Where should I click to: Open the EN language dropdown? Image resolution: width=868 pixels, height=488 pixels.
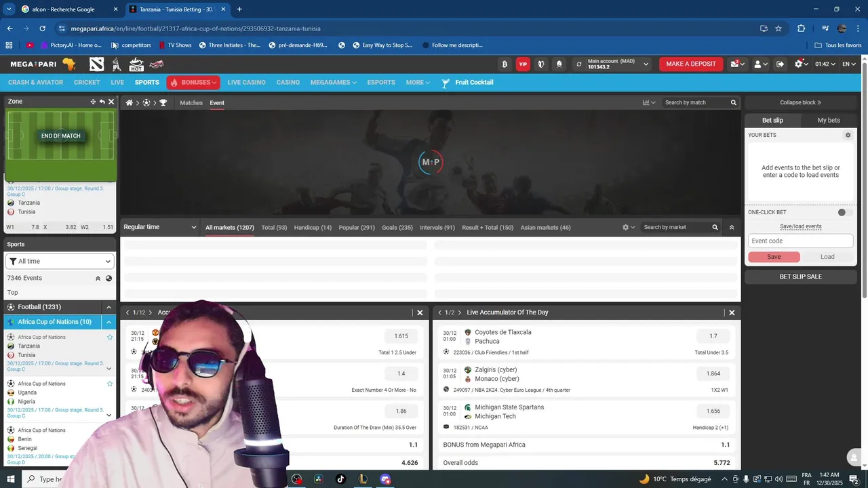849,64
